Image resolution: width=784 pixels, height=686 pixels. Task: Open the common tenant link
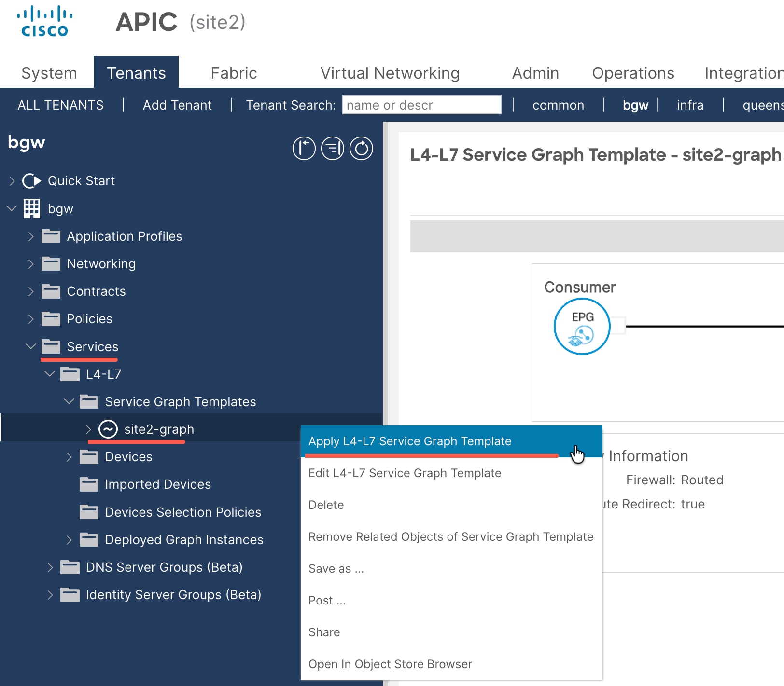point(558,105)
